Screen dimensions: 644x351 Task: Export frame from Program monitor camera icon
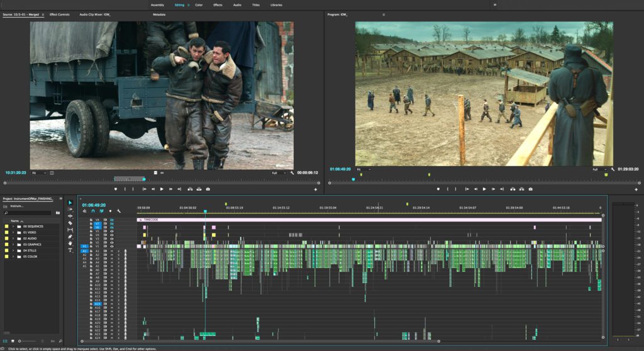[531, 189]
